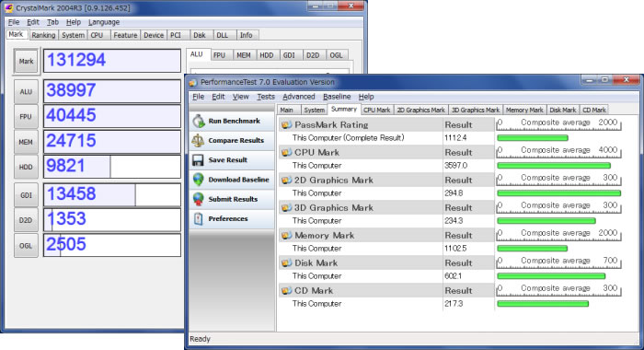
Task: Click the CPU Mark result value 3597.0
Action: coord(456,166)
